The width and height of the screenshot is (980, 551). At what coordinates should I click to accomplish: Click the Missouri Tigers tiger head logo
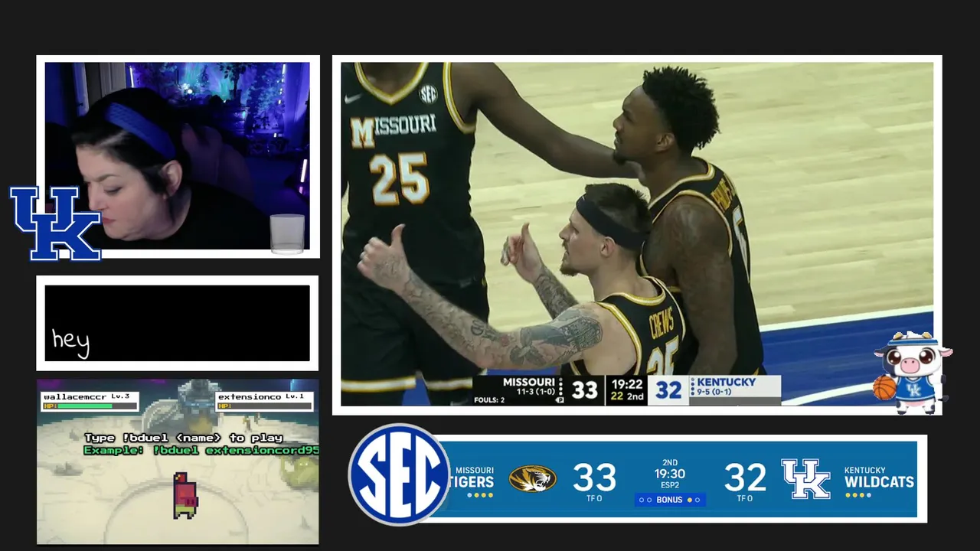pyautogui.click(x=532, y=479)
